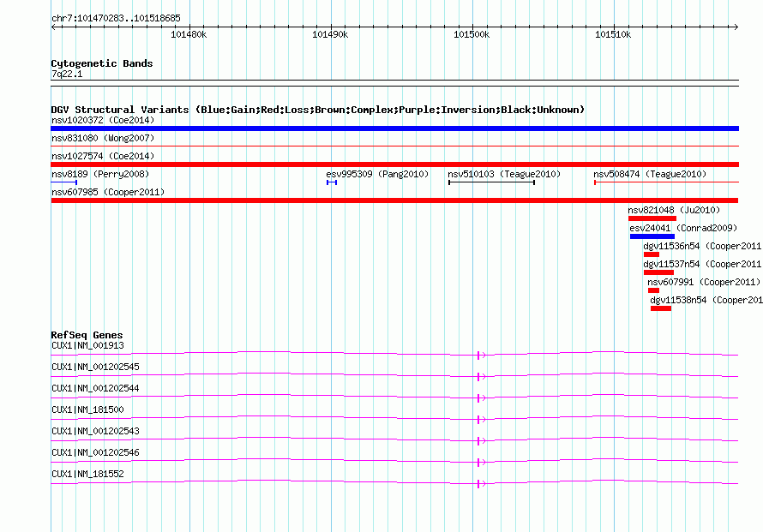The width and height of the screenshot is (763, 532).
Task: Select the red nsv607985 loss bar
Action: (394, 200)
